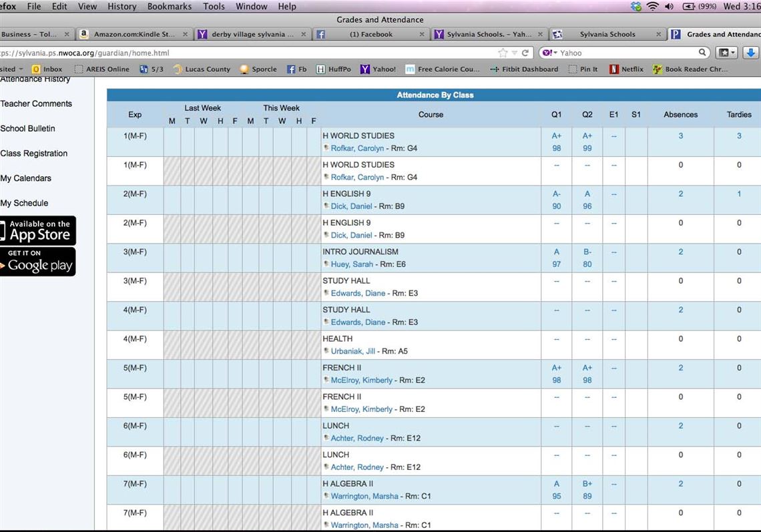Reload the page with the refresh icon

525,53
